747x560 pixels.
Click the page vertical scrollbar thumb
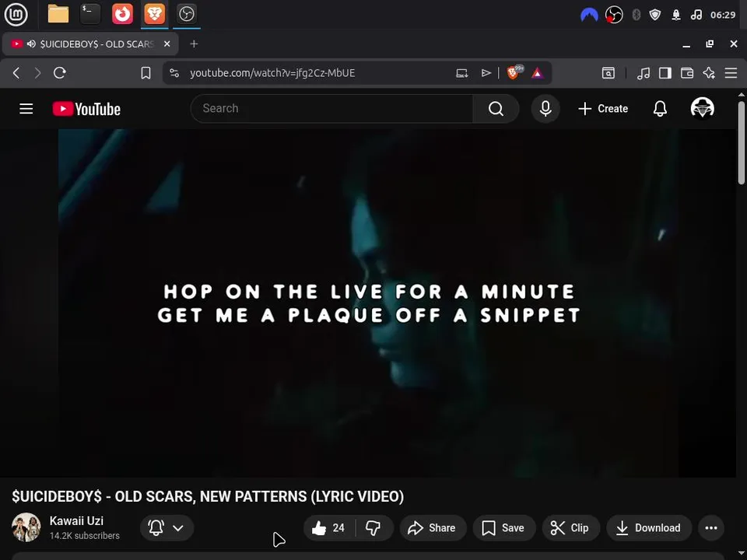point(742,142)
